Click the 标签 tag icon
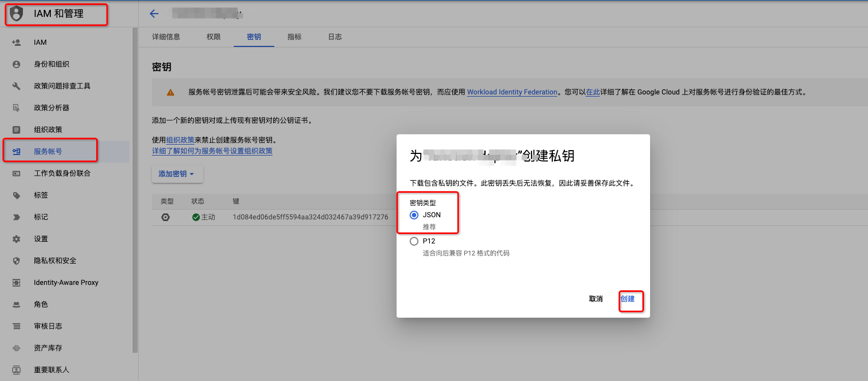868x381 pixels. pyautogui.click(x=16, y=195)
